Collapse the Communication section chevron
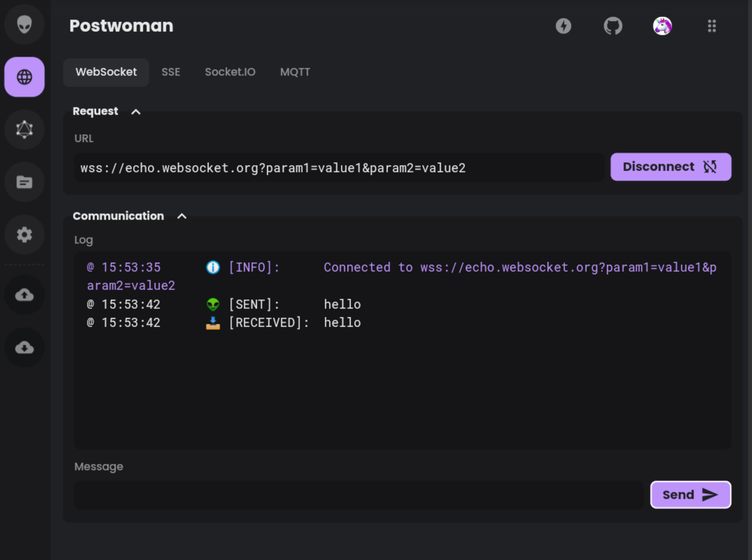The image size is (752, 560). click(182, 216)
